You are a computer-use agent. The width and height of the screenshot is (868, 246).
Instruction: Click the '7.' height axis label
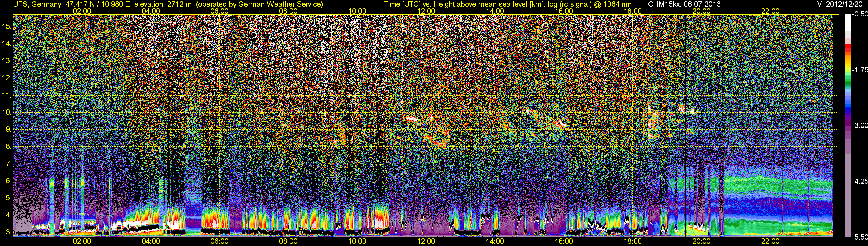[8, 164]
